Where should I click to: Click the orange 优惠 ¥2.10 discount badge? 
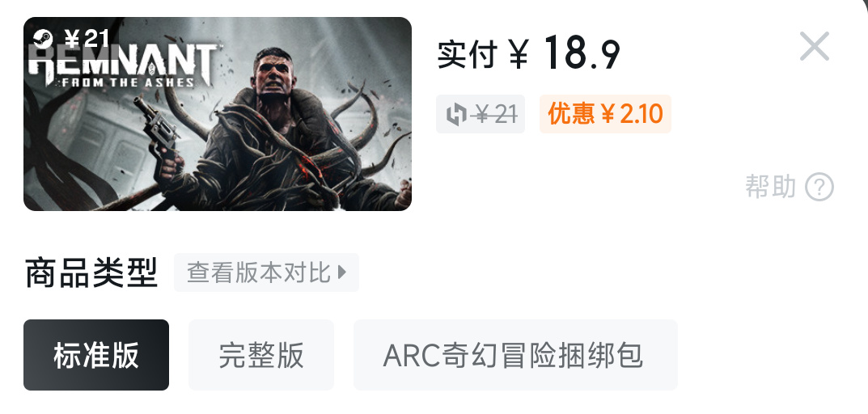point(605,114)
